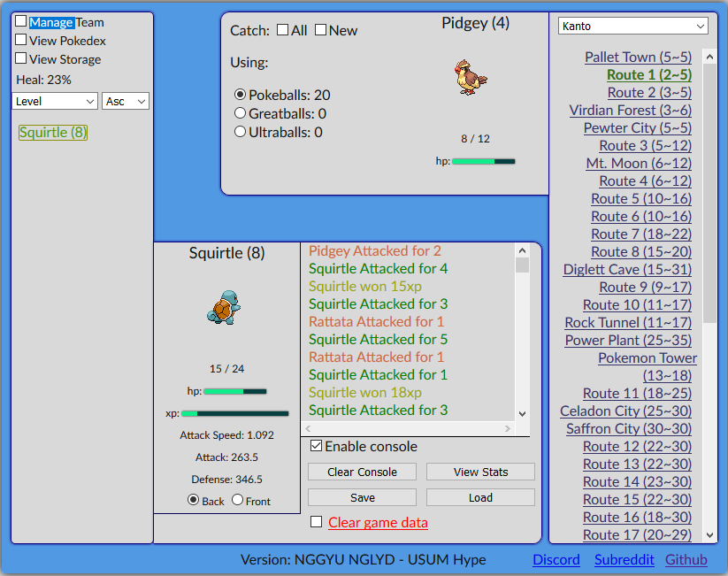Choose the Ultraballs radio option
This screenshot has width=728, height=576.
(240, 132)
